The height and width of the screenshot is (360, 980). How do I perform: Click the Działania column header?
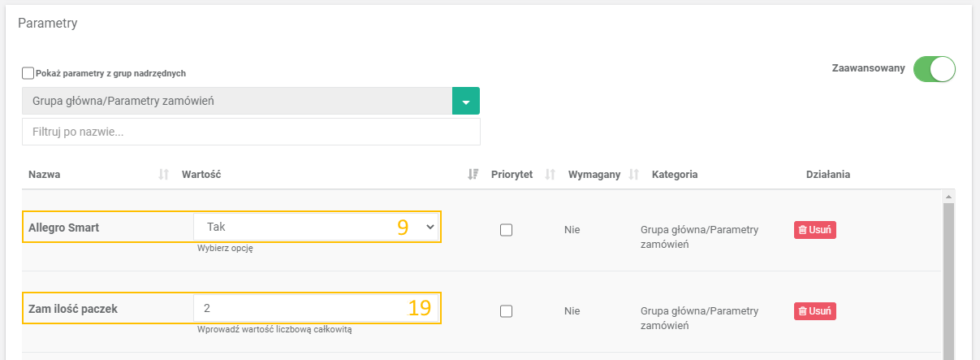[827, 175]
